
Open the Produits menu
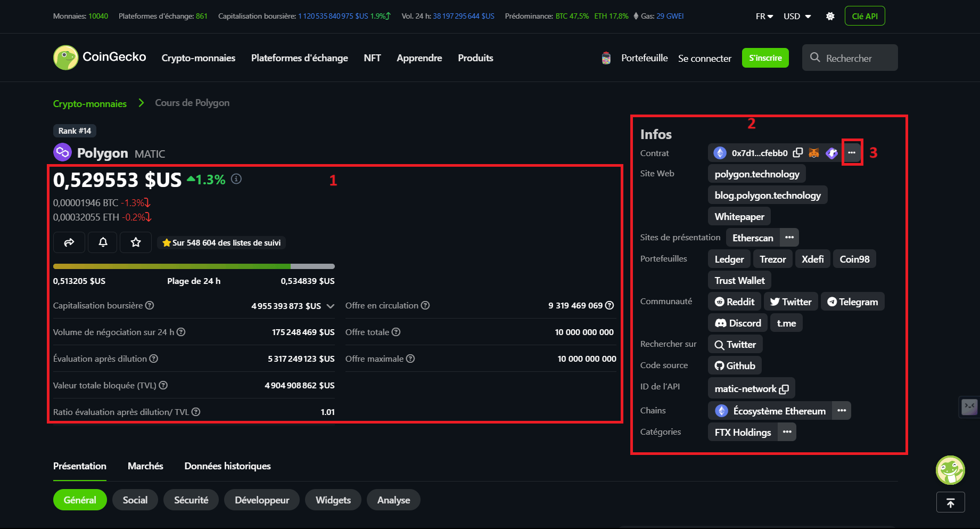click(476, 58)
